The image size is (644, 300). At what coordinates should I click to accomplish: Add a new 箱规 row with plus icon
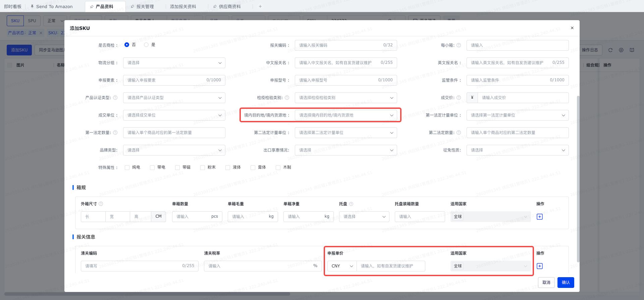coord(540,217)
